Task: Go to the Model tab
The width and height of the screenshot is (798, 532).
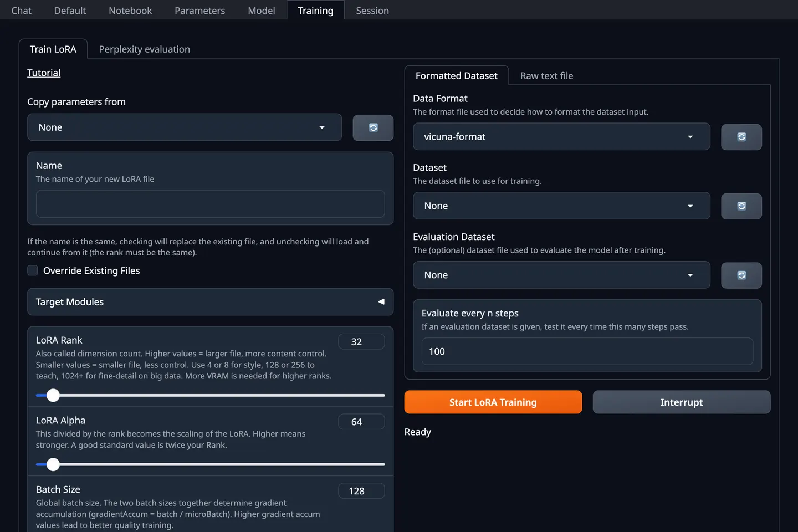Action: tap(262, 11)
